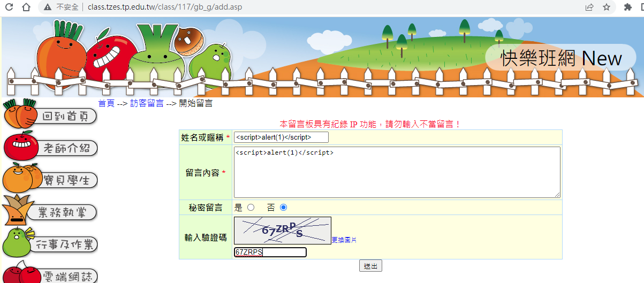This screenshot has width=644, height=283.
Task: Click the 快樂班網 New banner title
Action: pyautogui.click(x=561, y=58)
